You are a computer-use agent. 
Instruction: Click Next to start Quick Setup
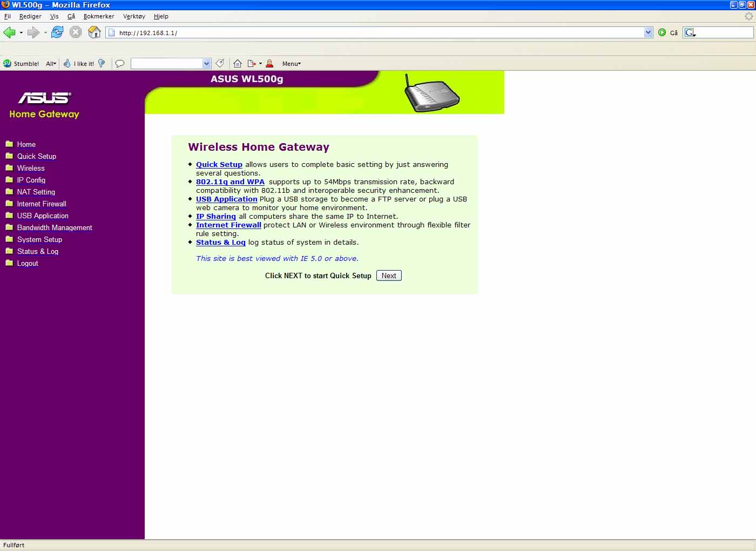tap(389, 275)
